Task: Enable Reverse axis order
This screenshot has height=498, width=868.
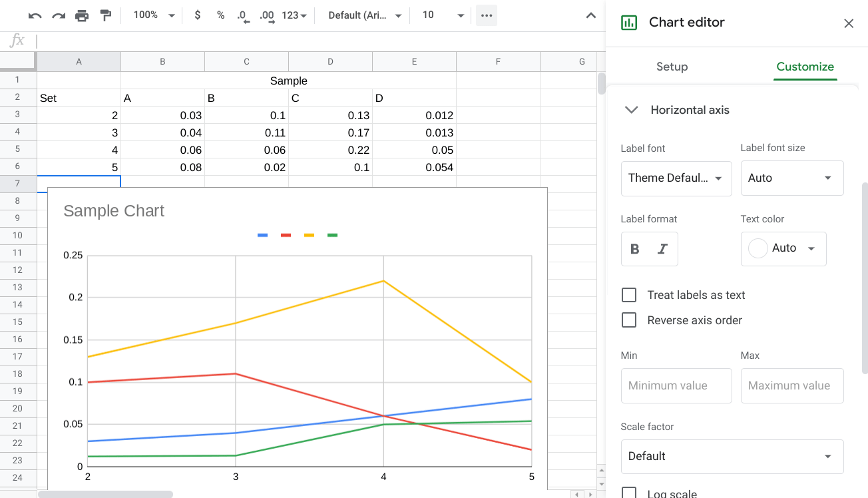Action: (x=629, y=320)
